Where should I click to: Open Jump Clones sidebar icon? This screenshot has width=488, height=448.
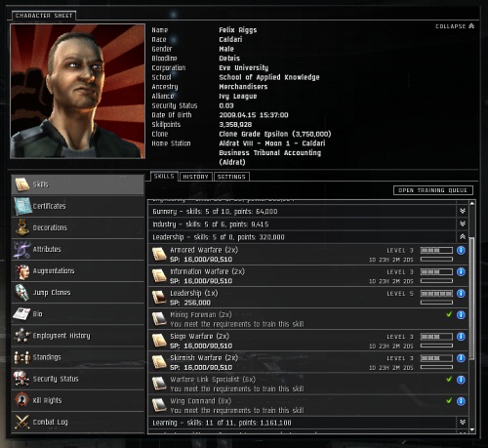tap(22, 293)
